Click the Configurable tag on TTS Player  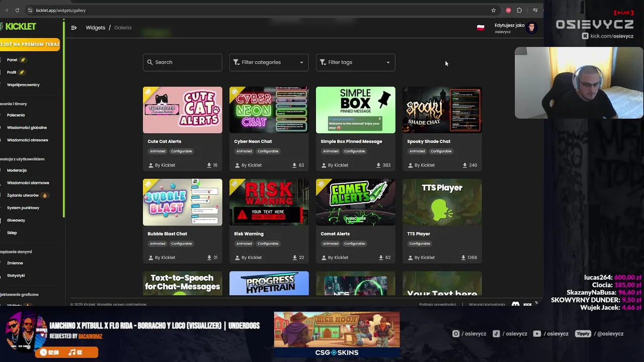[x=420, y=244]
